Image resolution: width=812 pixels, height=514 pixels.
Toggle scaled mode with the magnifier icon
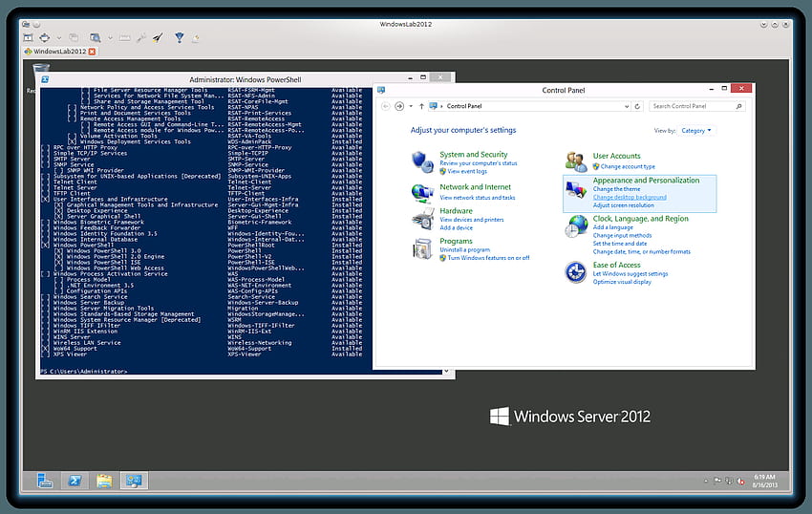coord(95,38)
